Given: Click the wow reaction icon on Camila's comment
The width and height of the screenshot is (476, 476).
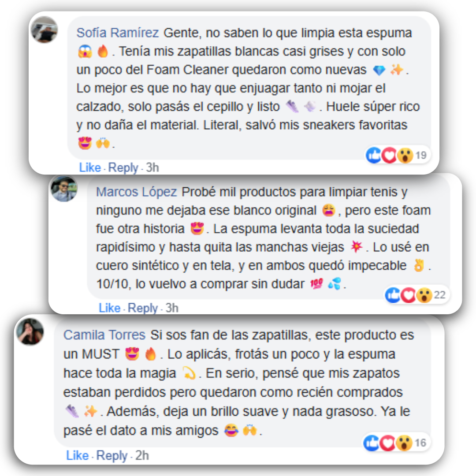Looking at the screenshot, I should (x=404, y=443).
